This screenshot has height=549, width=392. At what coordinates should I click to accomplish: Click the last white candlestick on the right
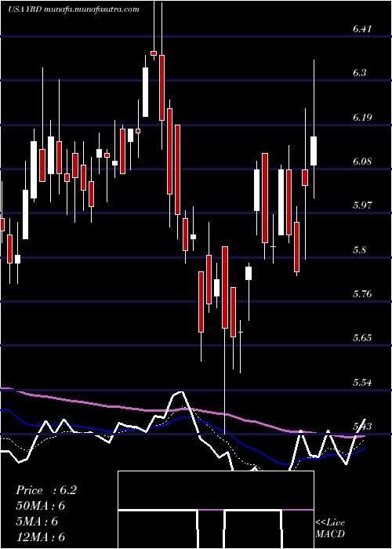pos(314,151)
